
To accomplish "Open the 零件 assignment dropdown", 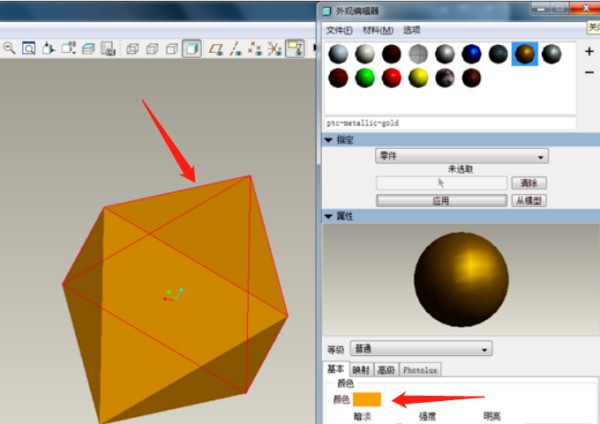I will pos(462,156).
